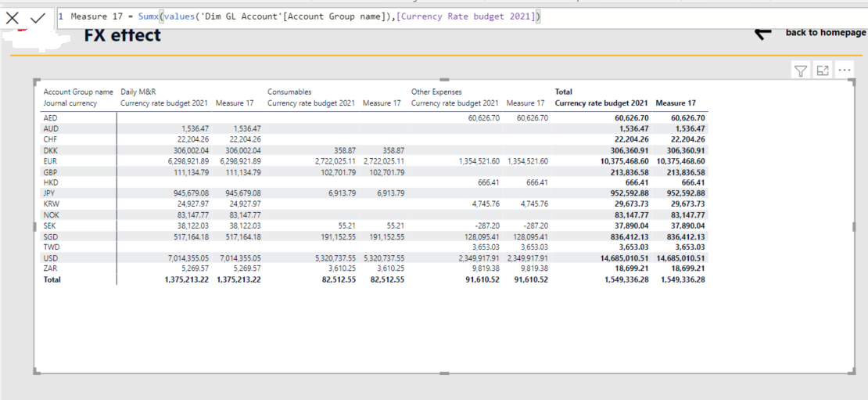The image size is (868, 400).
Task: Click Daily M&R total 1,375,213.22 under Measure 17
Action: tap(239, 279)
